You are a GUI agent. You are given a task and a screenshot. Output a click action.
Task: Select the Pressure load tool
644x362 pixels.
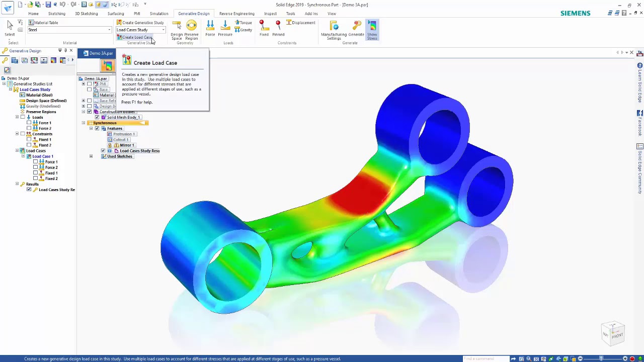[225, 29]
